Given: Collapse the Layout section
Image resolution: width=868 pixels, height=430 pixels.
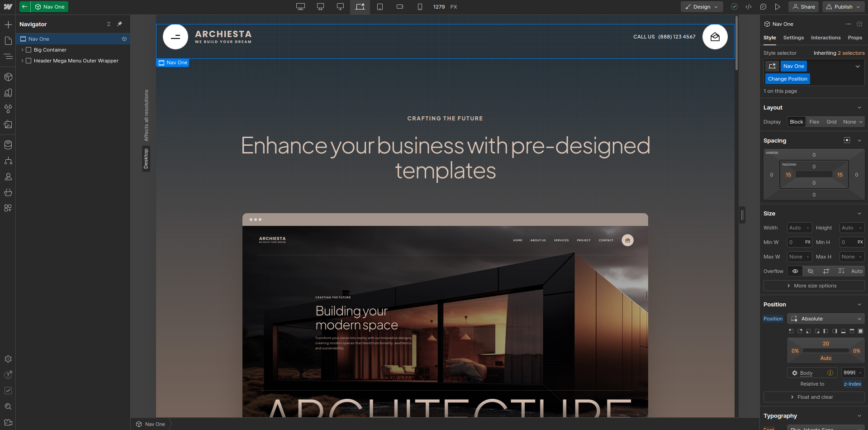Looking at the screenshot, I should click(x=859, y=108).
